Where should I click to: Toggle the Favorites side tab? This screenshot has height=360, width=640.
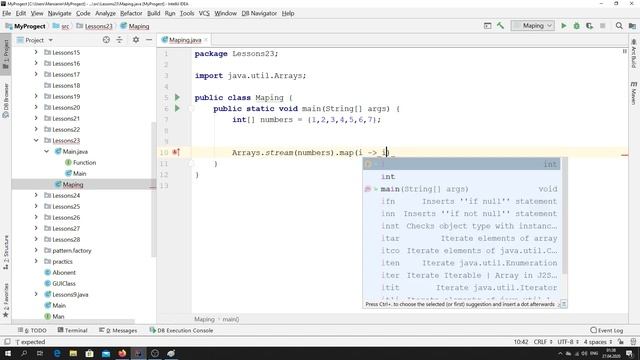pyautogui.click(x=6, y=300)
